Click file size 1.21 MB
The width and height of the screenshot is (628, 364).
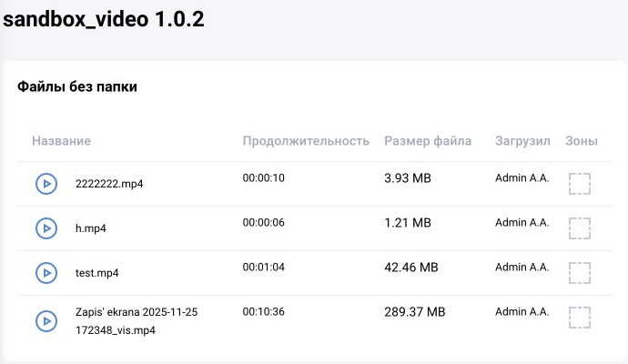pos(408,223)
